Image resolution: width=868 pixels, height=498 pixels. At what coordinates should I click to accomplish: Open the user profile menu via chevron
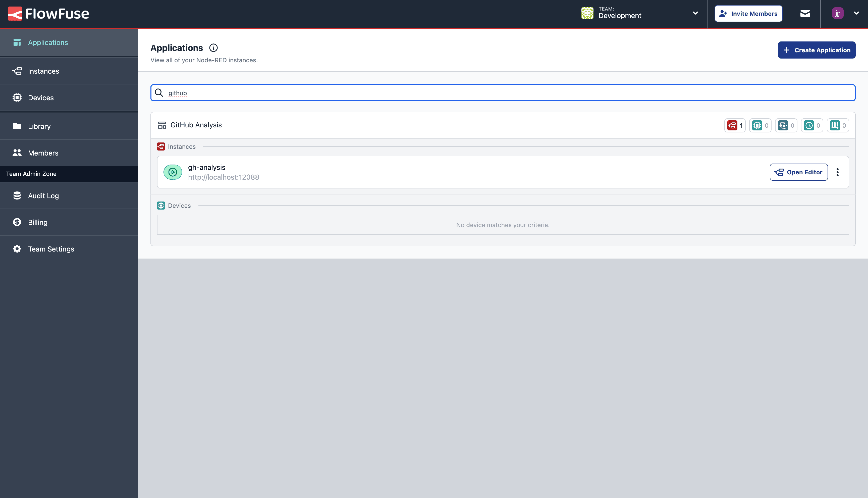point(857,13)
